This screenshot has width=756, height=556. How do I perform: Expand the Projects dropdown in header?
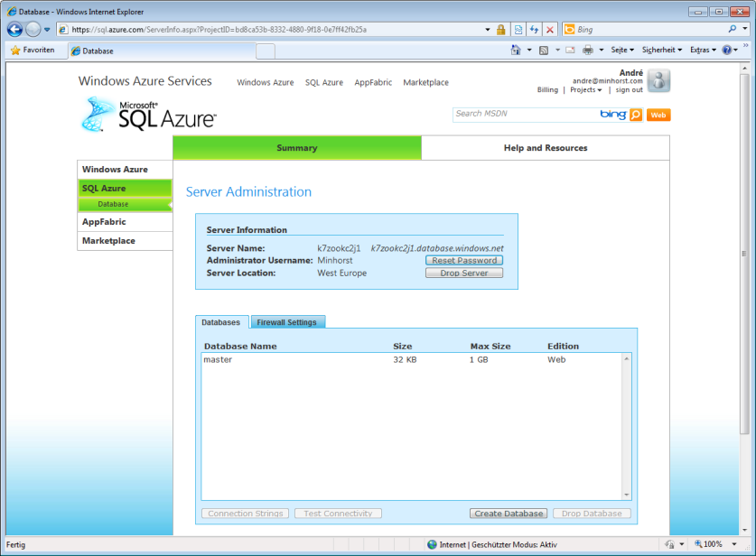(586, 90)
